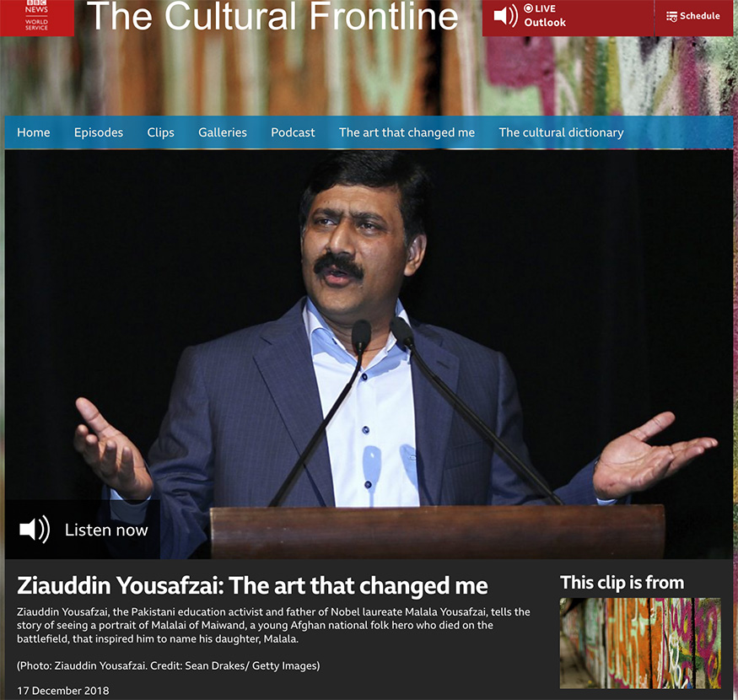
Task: Open the Home tab
Action: tap(34, 132)
